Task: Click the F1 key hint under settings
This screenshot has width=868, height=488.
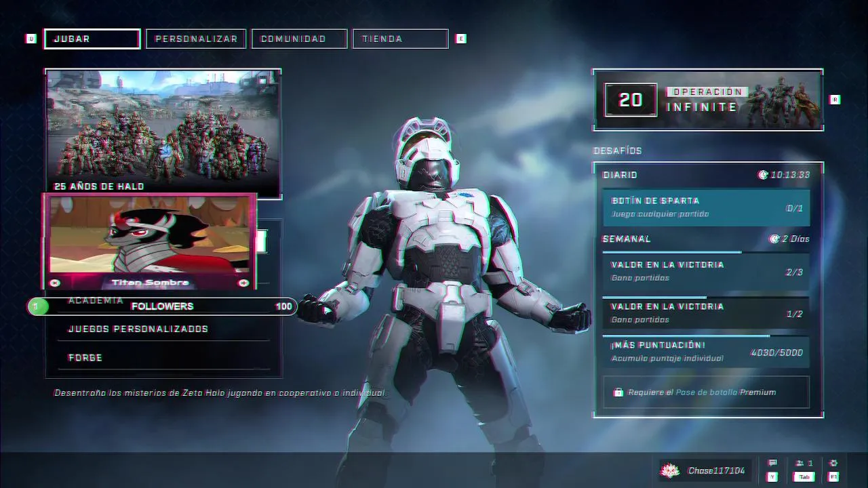Action: click(x=833, y=477)
